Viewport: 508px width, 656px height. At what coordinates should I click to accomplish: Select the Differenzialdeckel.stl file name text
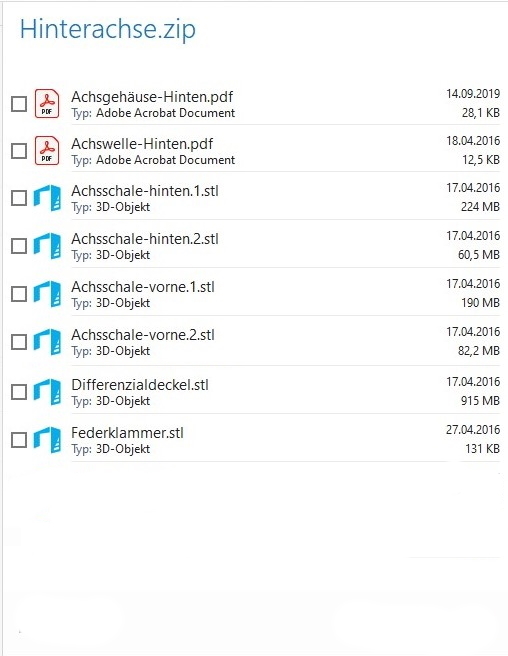point(140,385)
